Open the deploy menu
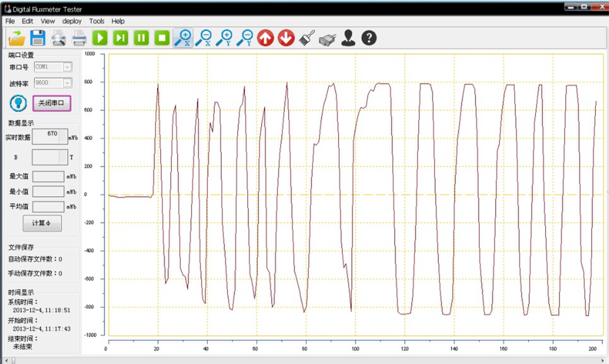The width and height of the screenshot is (609, 364). 72,21
